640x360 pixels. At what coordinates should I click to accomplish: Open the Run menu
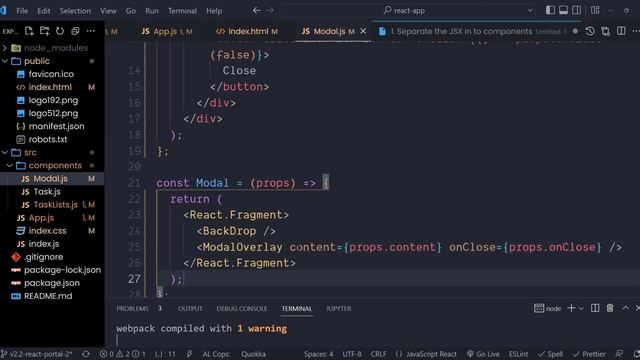click(x=152, y=11)
